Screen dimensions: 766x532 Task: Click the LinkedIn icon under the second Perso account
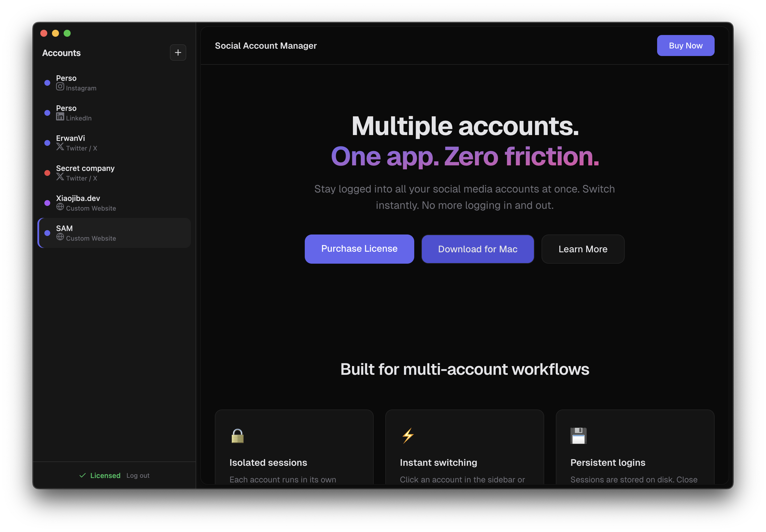pyautogui.click(x=60, y=117)
